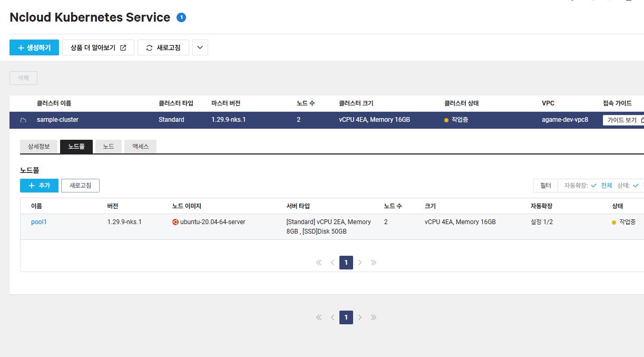The image size is (644, 357).
Task: Click the disabled 삭제 delete button
Action: (23, 78)
